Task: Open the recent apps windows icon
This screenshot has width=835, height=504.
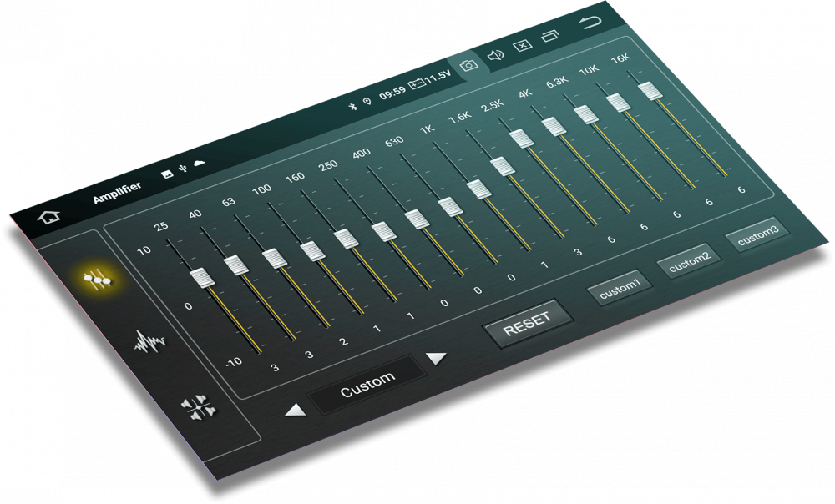Action: click(549, 36)
